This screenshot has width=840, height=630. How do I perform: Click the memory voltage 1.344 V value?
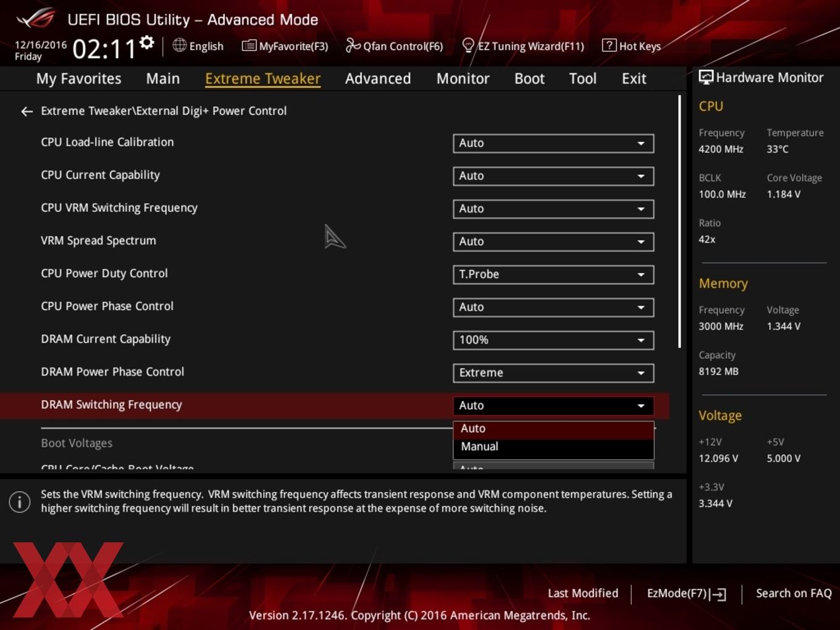[783, 326]
